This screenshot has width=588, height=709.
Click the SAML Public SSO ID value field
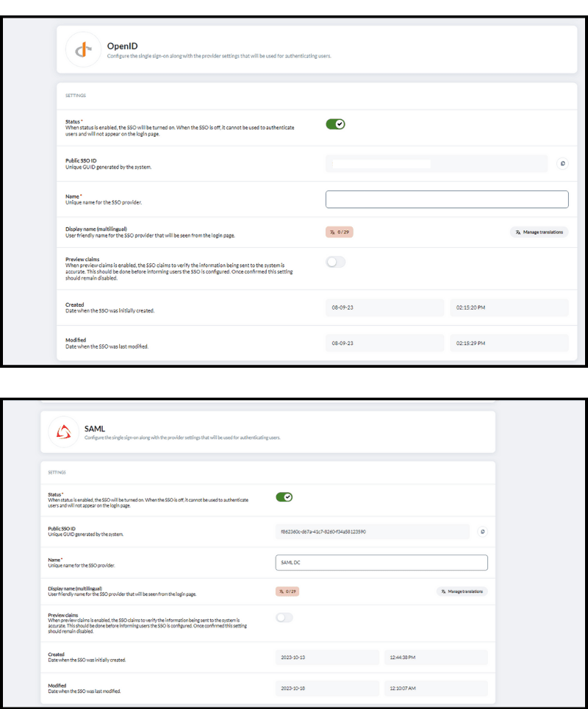pyautogui.click(x=373, y=532)
